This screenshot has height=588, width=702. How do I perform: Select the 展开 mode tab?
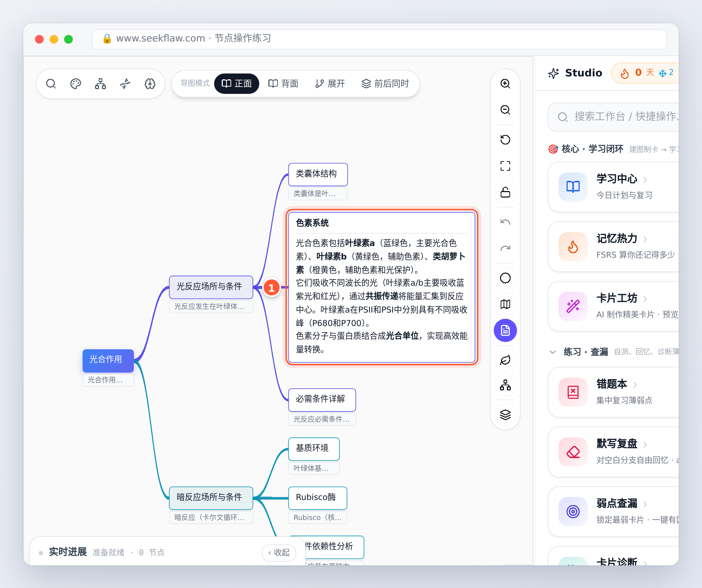click(x=330, y=84)
